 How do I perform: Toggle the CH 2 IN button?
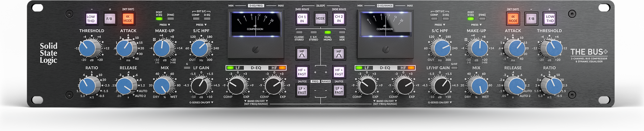[x=339, y=19]
